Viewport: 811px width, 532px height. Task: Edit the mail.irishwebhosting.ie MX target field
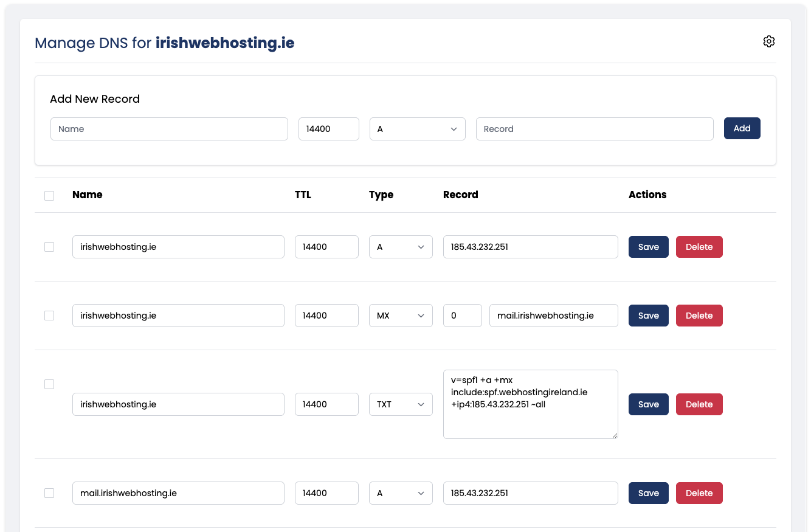[553, 316]
